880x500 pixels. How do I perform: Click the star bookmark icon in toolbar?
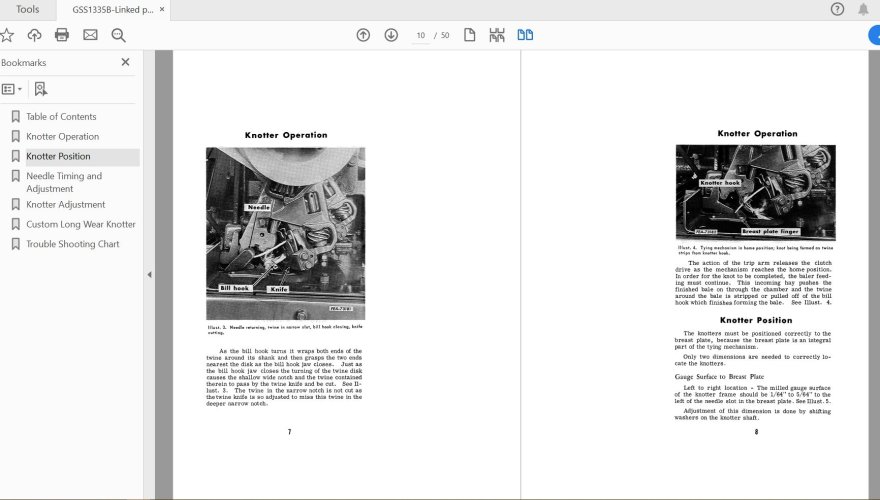click(x=7, y=35)
